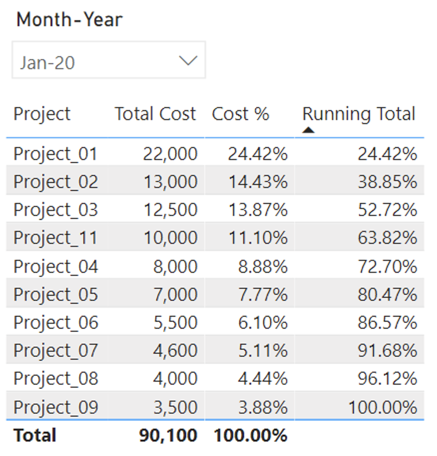The image size is (437, 456).
Task: Select the Project_05 row label
Action: 56,295
